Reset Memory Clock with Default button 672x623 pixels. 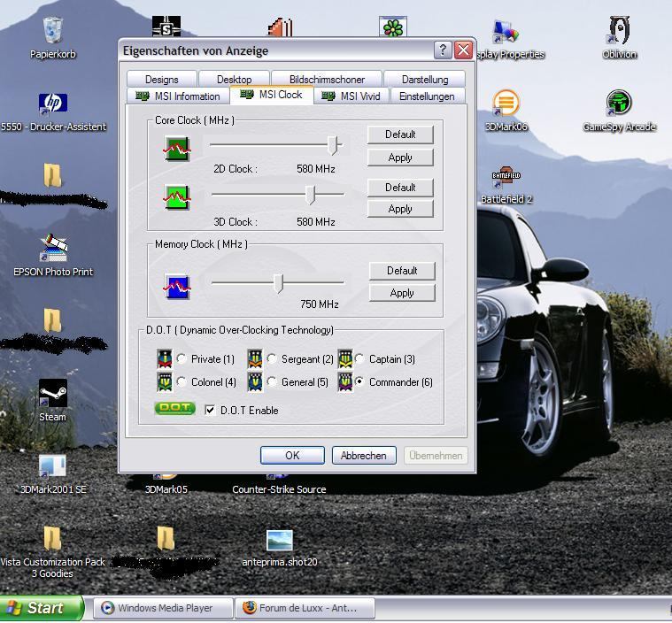(402, 271)
